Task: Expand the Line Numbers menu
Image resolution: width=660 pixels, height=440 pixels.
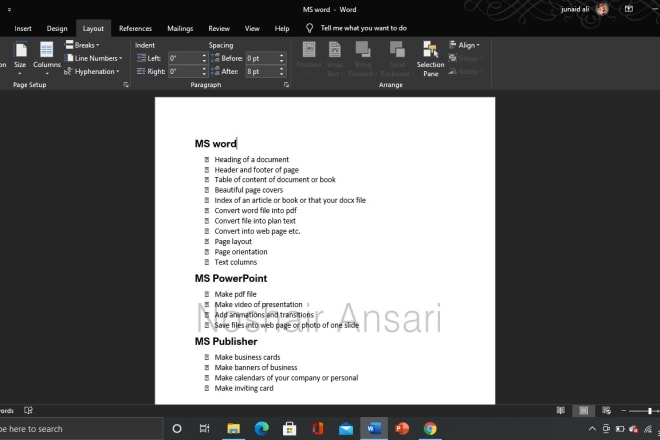Action: point(93,58)
